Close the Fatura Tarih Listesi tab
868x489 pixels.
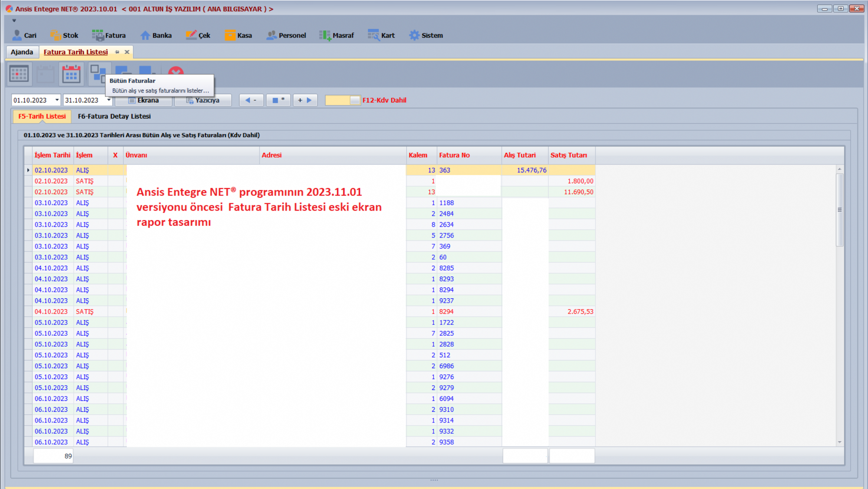tap(127, 52)
